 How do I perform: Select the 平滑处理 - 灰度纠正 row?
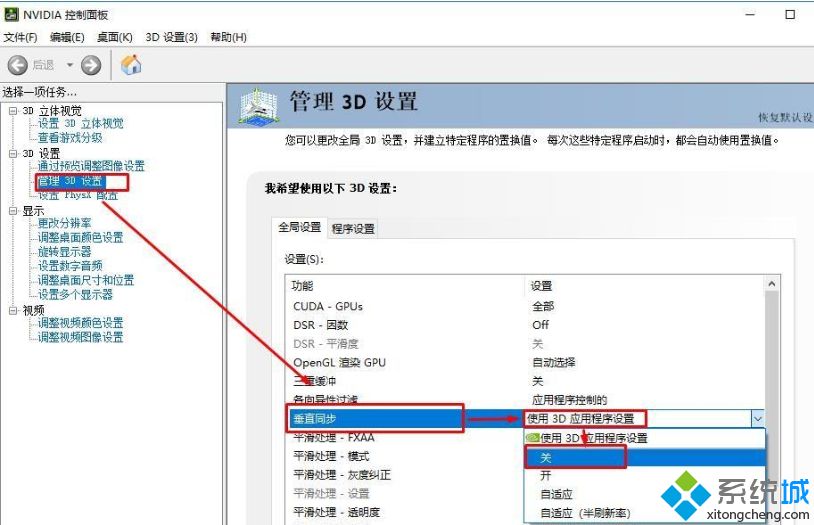[405, 475]
